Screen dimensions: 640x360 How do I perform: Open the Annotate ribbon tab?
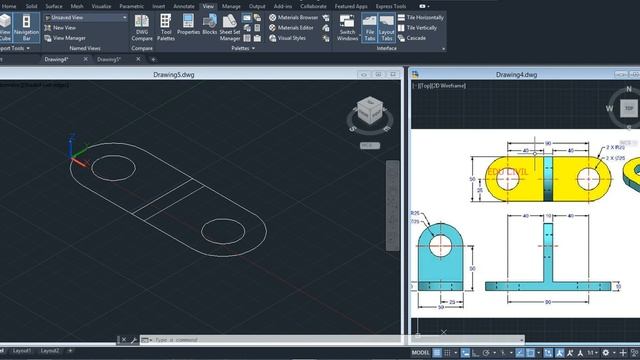184,6
